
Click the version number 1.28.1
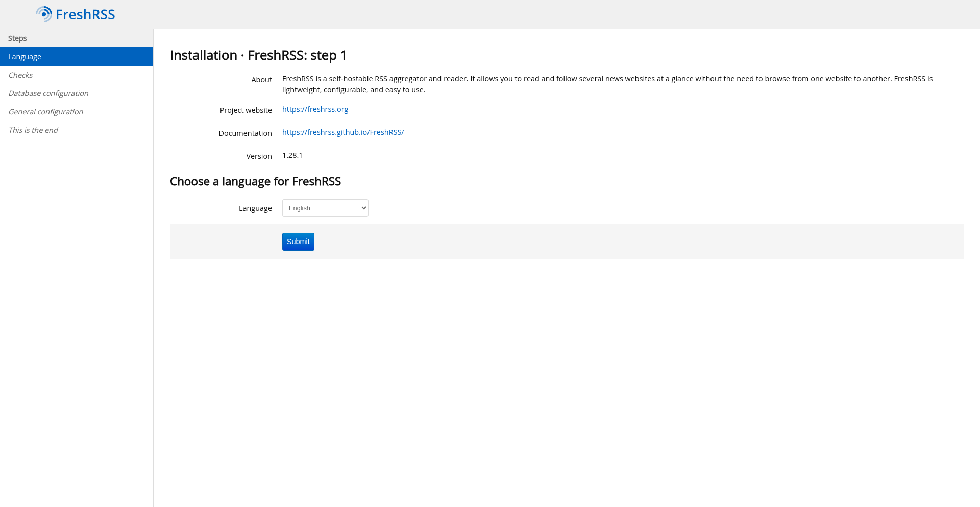(x=292, y=155)
